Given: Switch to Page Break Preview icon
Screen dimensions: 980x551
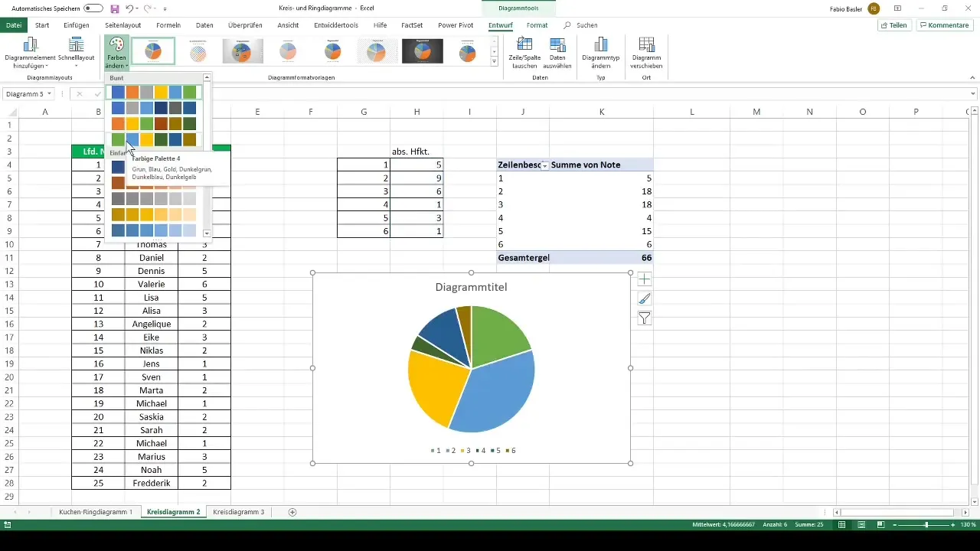Looking at the screenshot, I should [880, 525].
